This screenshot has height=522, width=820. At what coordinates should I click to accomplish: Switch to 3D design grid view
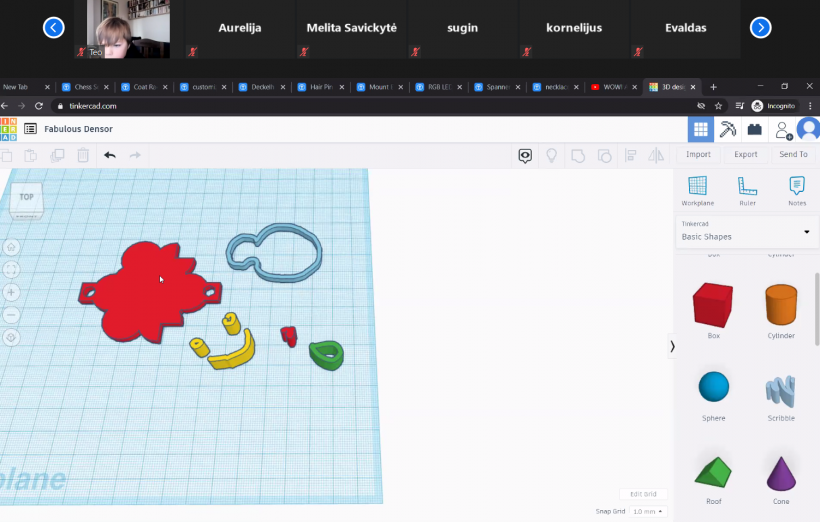coord(701,129)
